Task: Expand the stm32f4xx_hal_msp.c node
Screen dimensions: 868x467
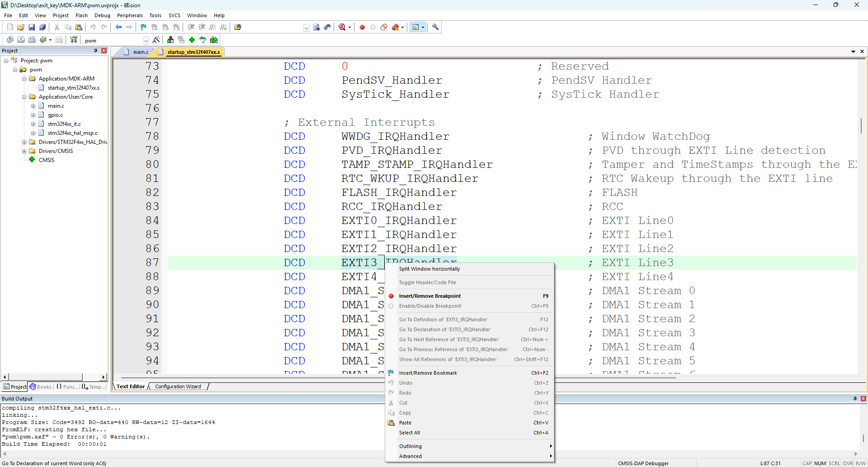Action: (x=33, y=133)
